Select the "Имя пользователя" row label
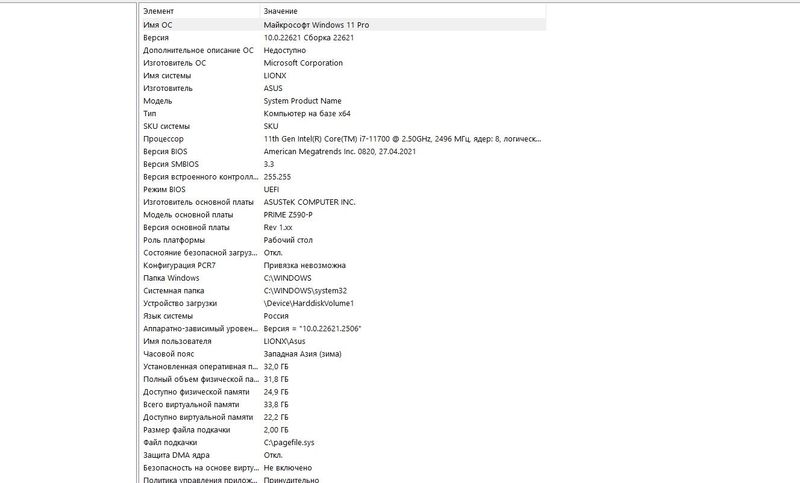The width and height of the screenshot is (800, 483). (177, 341)
